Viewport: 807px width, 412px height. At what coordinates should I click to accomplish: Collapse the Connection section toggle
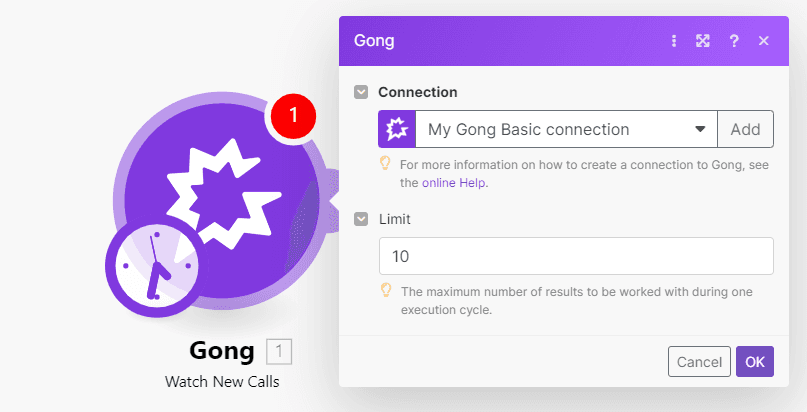361,92
